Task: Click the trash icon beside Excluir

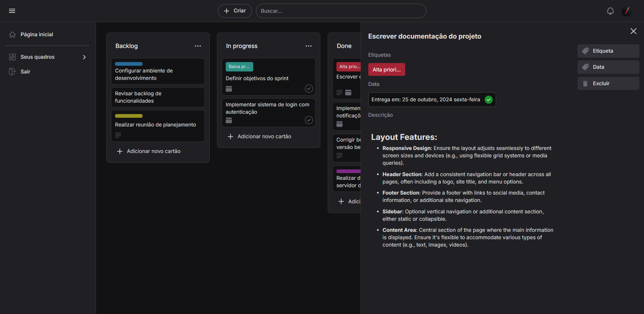Action: click(585, 84)
